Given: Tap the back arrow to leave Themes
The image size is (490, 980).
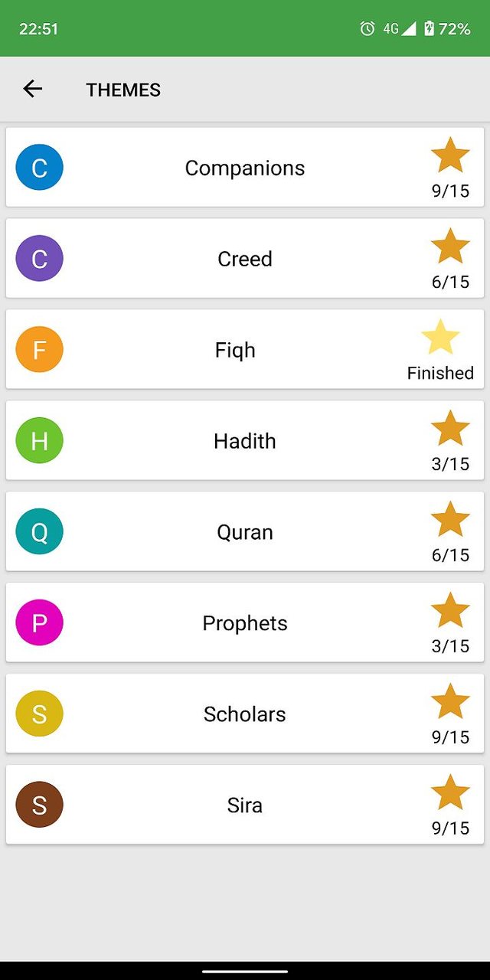Looking at the screenshot, I should tap(32, 90).
